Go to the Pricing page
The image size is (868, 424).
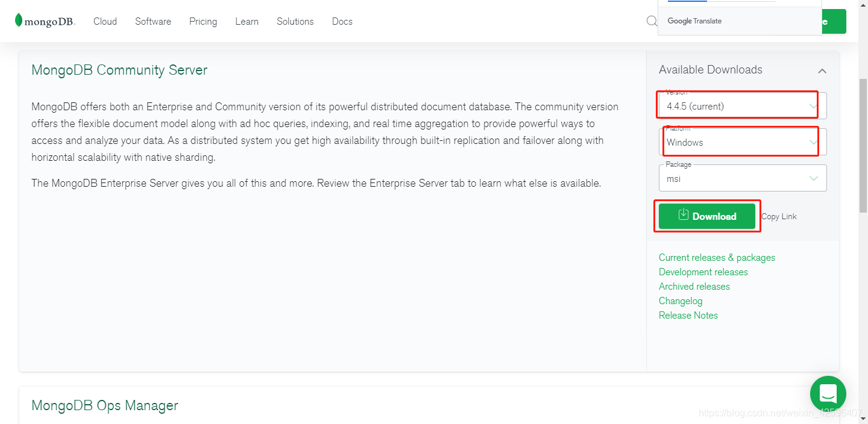click(x=203, y=21)
